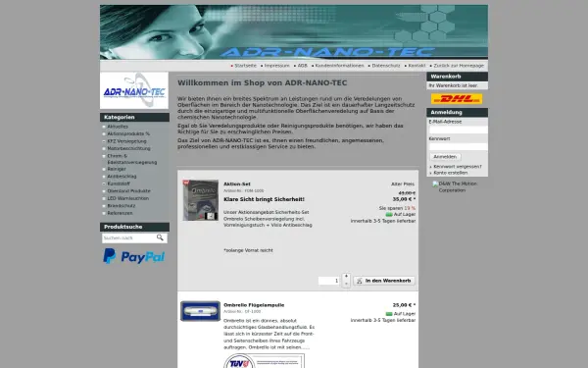Screen dimensions: 588x368
Task: Open the LED Warnleuchten category
Action: pos(127,198)
